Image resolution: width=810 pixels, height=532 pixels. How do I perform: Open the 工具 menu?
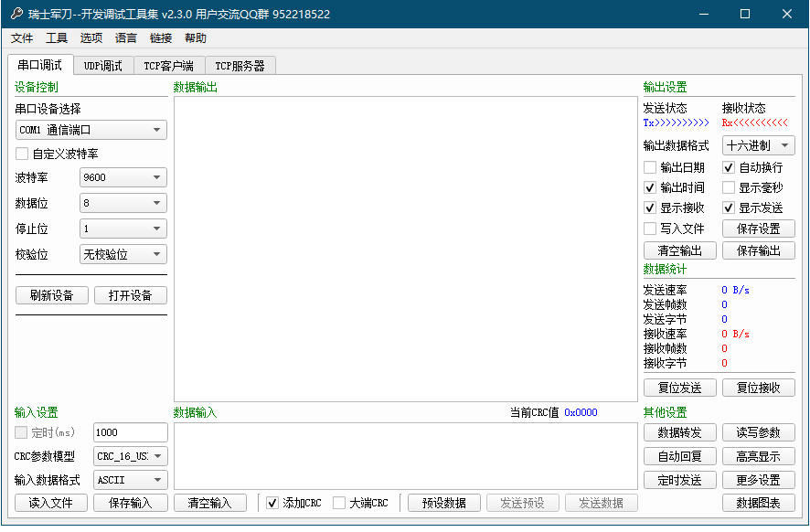[x=57, y=38]
